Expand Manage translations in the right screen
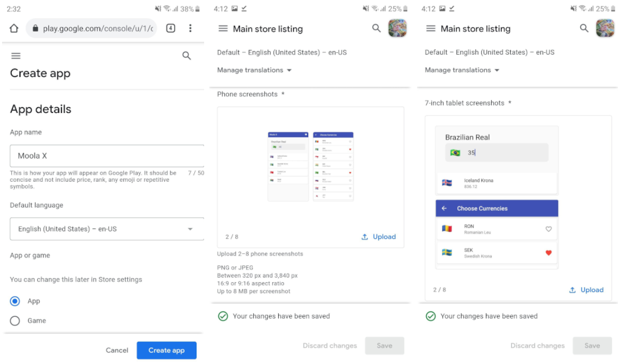The image size is (618, 364). click(x=462, y=70)
